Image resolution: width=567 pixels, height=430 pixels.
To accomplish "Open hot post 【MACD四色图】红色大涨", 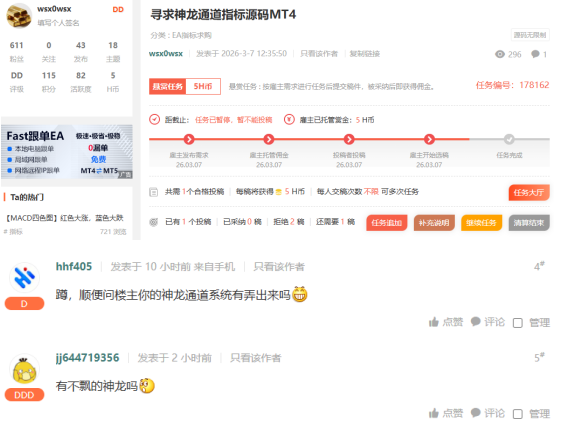I will point(64,218).
